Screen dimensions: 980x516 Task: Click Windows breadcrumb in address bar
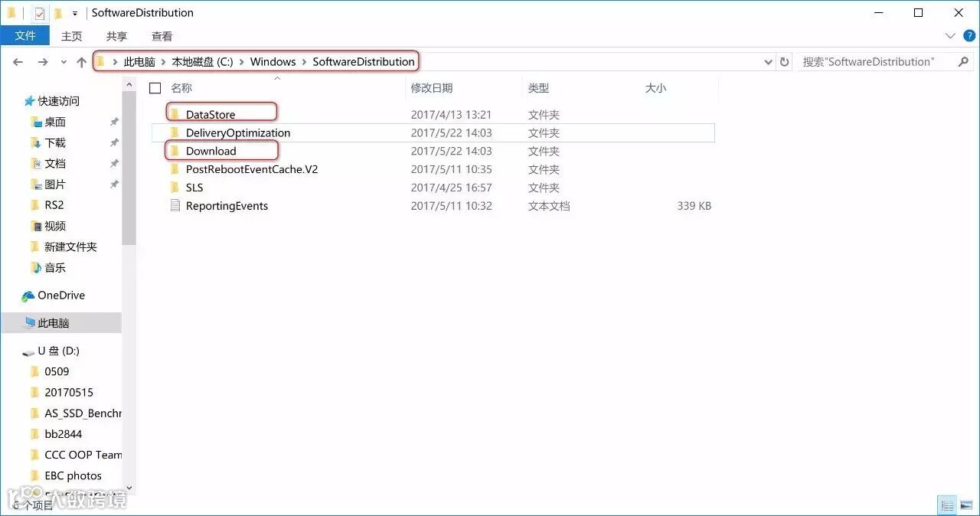(273, 62)
